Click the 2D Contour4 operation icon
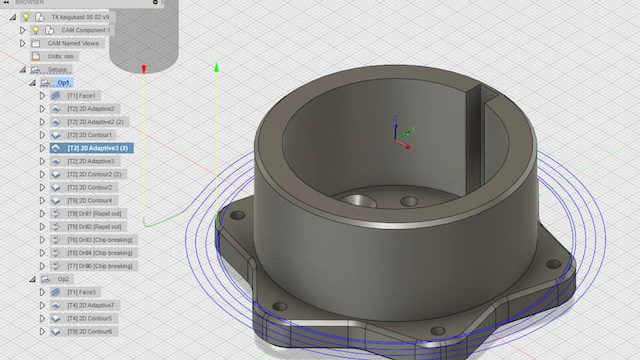 56,200
